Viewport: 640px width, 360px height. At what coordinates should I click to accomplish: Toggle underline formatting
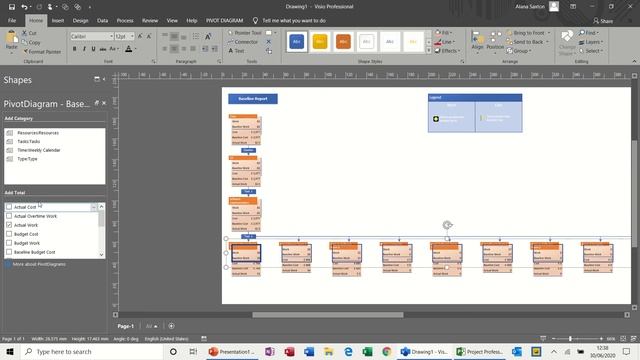(x=93, y=49)
